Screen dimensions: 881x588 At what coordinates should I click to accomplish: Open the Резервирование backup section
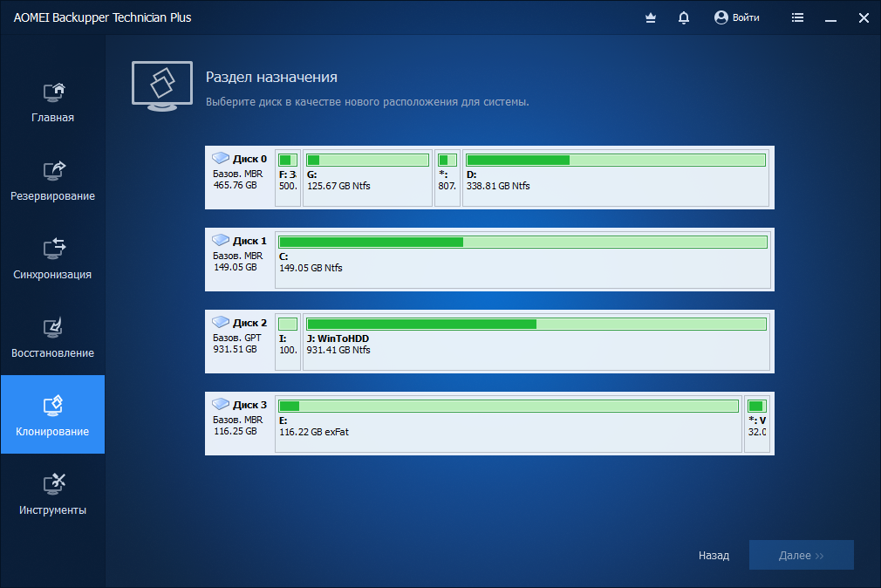53,180
